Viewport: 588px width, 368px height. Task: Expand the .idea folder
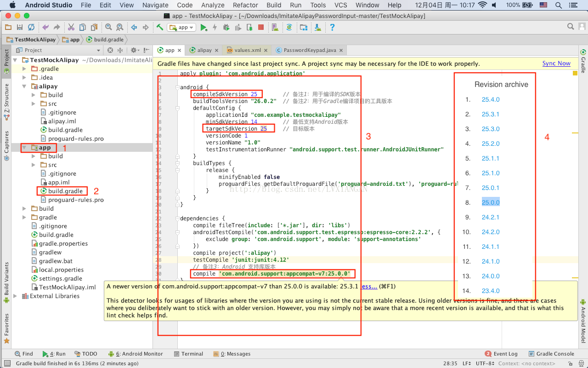[25, 77]
